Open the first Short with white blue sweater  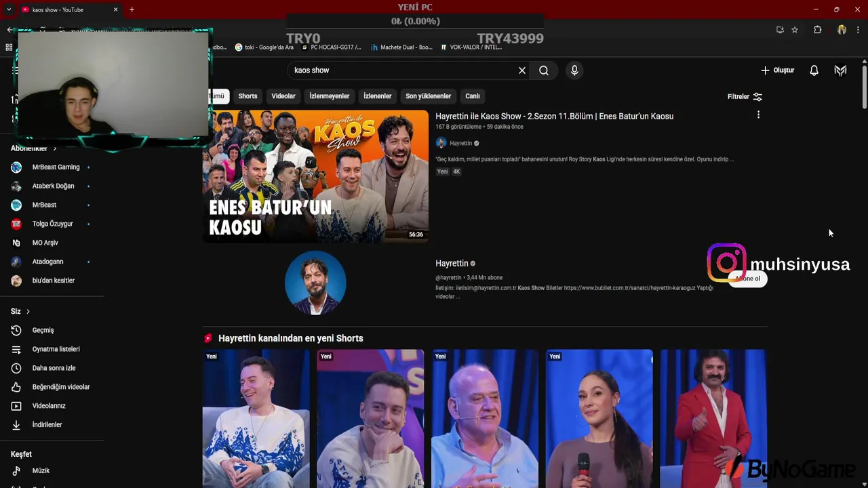256,418
